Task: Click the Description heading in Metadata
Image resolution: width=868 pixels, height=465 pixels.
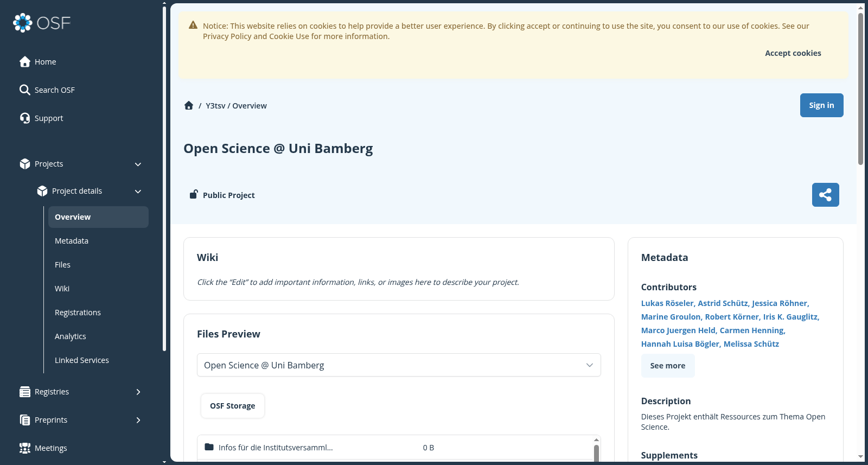Action: coord(666,401)
